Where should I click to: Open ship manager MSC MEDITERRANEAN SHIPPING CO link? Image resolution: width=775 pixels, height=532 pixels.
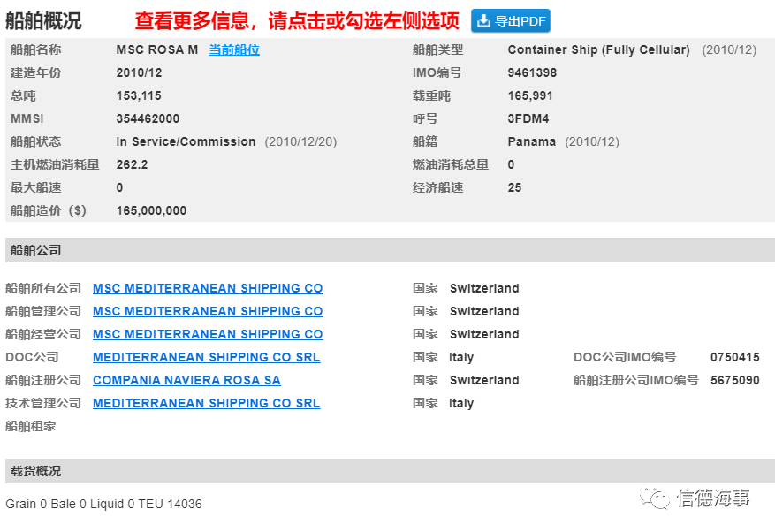[x=208, y=311]
